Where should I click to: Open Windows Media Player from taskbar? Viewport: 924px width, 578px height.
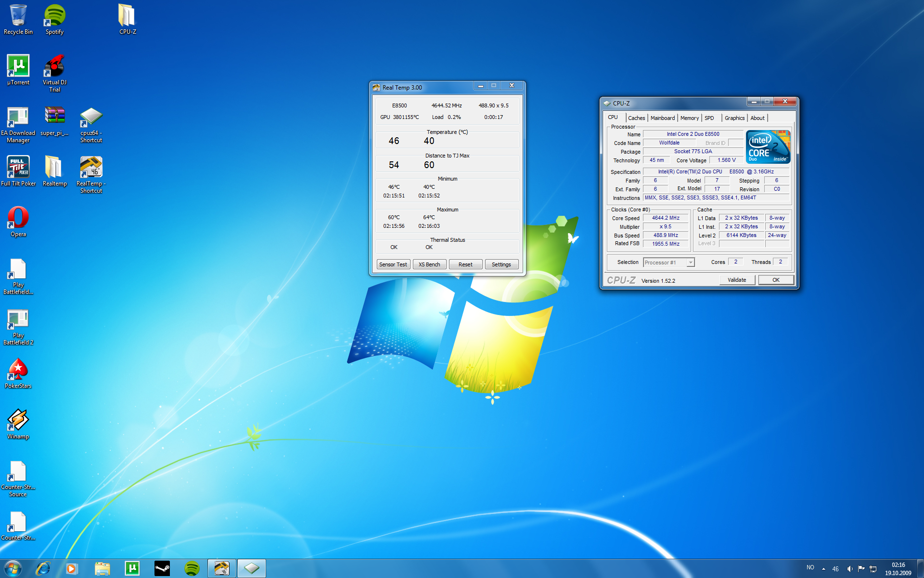[x=72, y=568]
